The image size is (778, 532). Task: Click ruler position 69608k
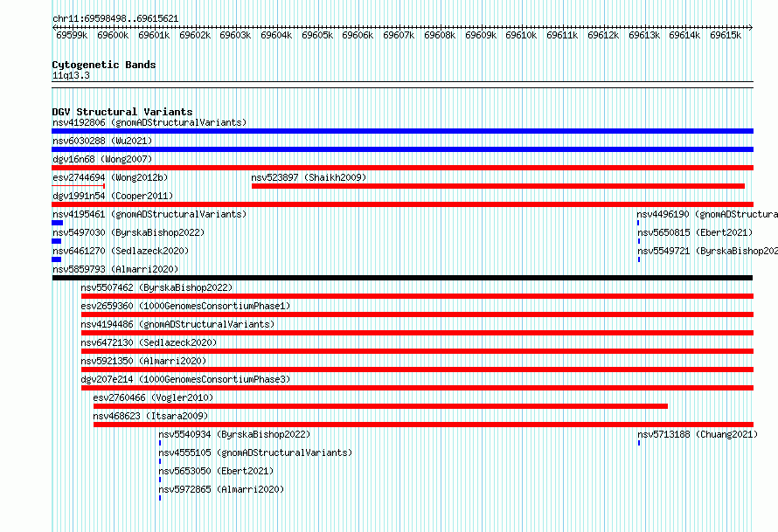coord(440,35)
